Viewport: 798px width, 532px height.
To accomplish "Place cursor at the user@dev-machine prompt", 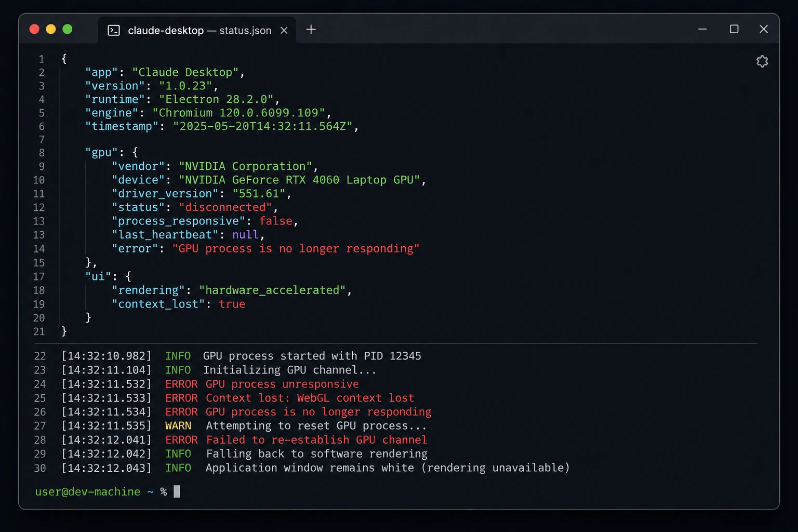I will pyautogui.click(x=88, y=491).
